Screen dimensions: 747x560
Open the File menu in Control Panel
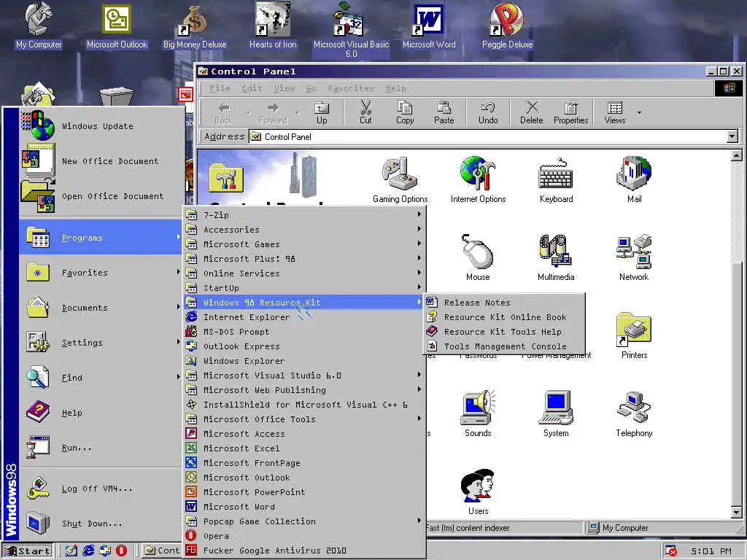(220, 88)
